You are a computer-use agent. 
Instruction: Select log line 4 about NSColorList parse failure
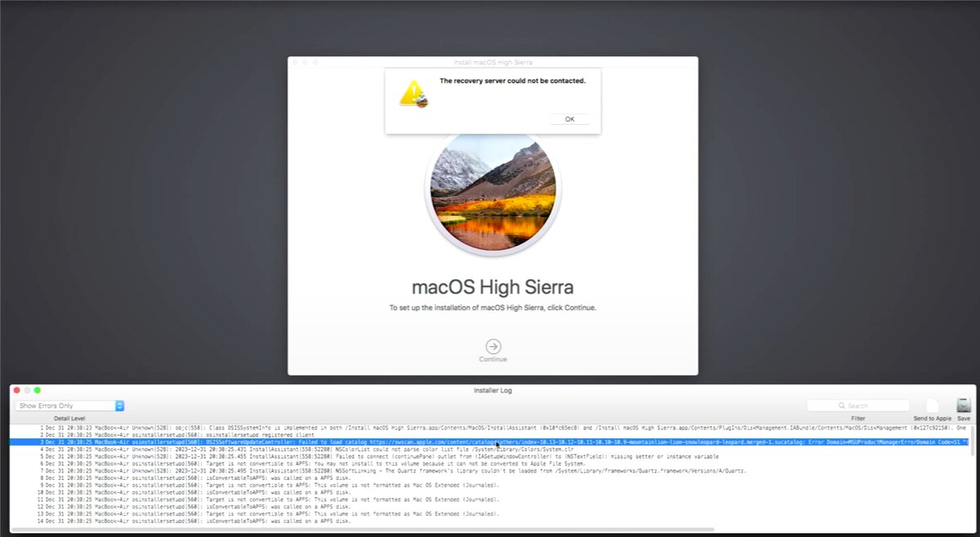(x=490, y=450)
